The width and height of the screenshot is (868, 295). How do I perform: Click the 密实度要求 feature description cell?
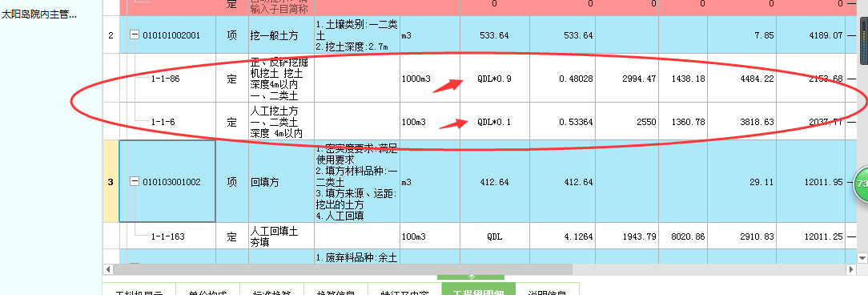tap(357, 181)
